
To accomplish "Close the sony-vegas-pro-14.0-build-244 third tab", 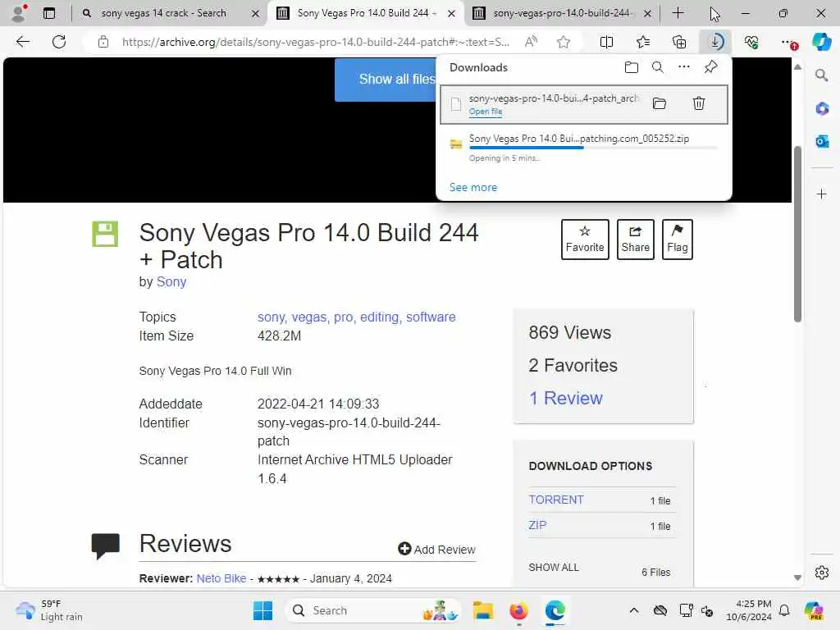I will [647, 13].
